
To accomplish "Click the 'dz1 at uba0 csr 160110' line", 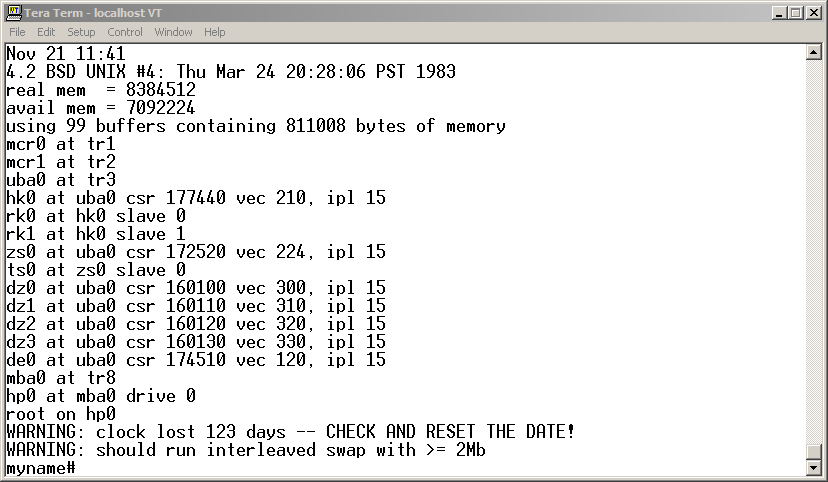I will [196, 306].
